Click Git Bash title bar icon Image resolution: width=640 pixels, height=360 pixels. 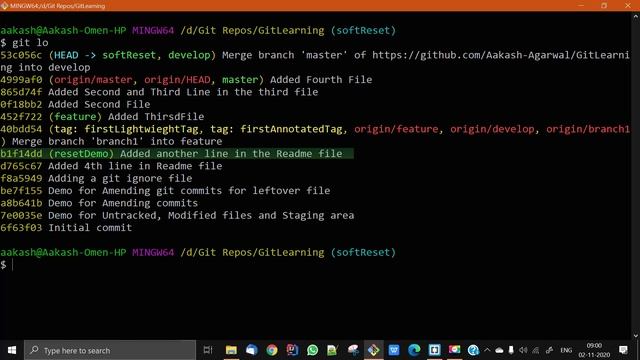[x=4, y=6]
